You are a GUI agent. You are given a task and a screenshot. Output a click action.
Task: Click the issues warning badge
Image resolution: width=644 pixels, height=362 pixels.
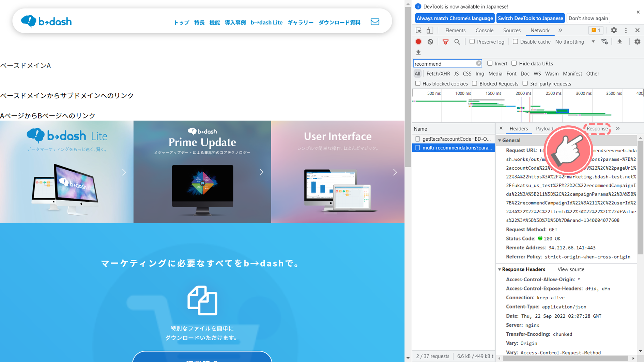596,30
